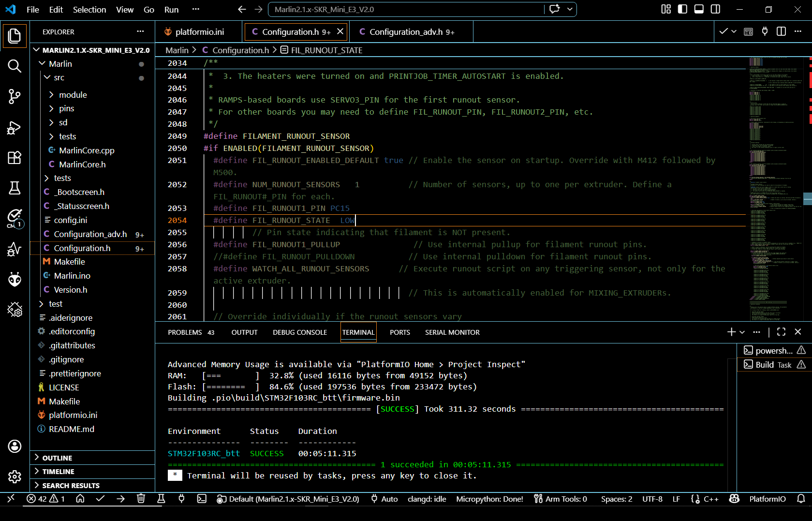Image resolution: width=812 pixels, height=521 pixels.
Task: Click PlatformIO Clean trash icon
Action: (141, 499)
